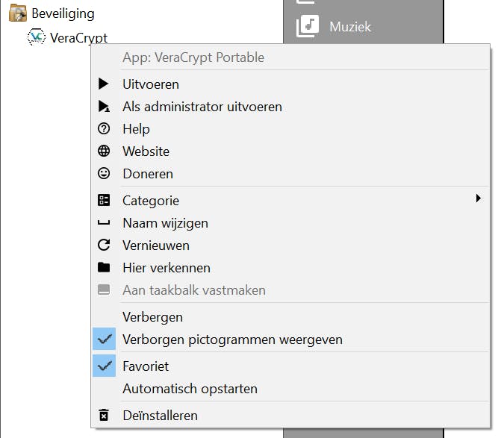Enable Automatisch opstarten
Viewport: 504px width, 438px height.
190,389
